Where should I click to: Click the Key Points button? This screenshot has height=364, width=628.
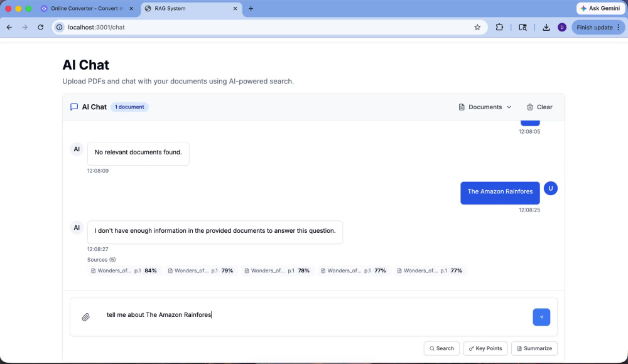coord(485,348)
